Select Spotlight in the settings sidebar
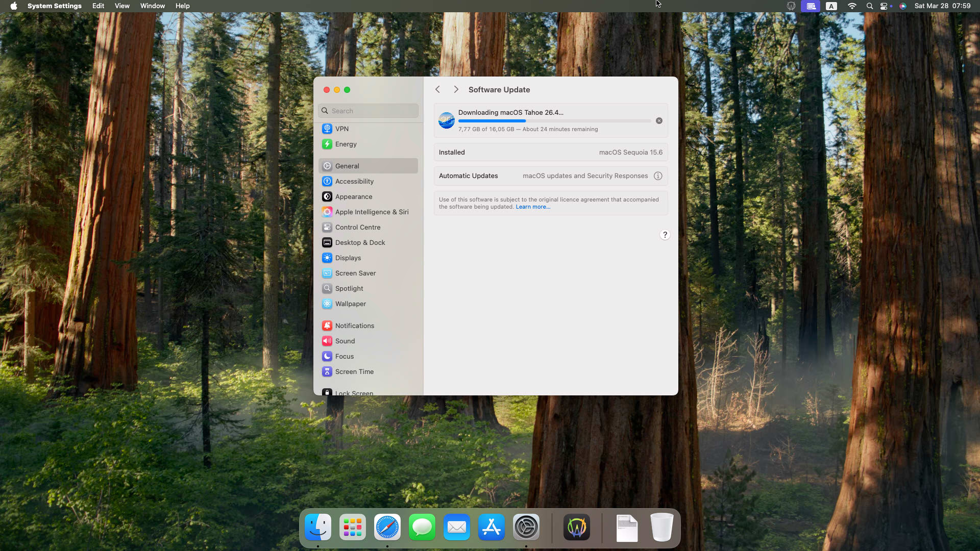 click(x=368, y=289)
